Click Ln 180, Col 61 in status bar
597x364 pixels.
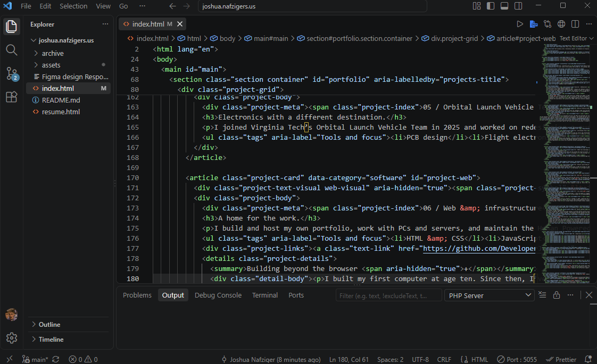(349, 359)
